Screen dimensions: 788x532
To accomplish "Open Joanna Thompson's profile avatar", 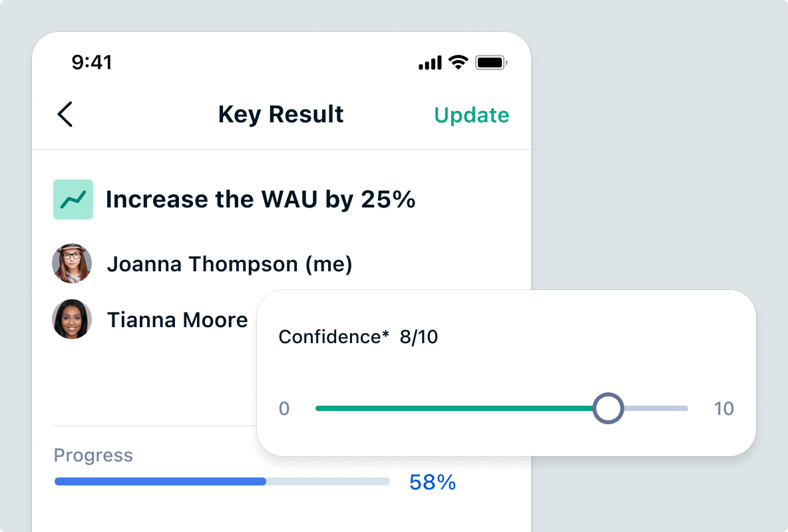I will 72,263.
